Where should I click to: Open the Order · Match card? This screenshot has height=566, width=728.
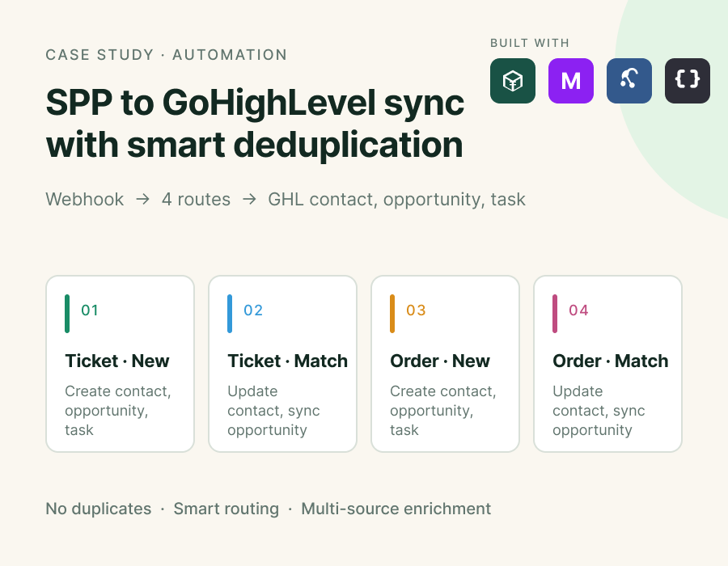pos(607,364)
